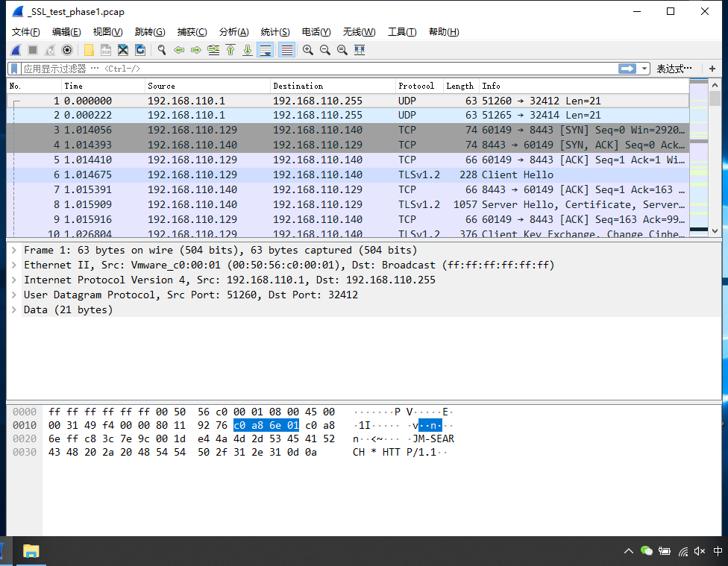Expand the User Datagram Protocol row
The image size is (728, 566).
click(14, 295)
